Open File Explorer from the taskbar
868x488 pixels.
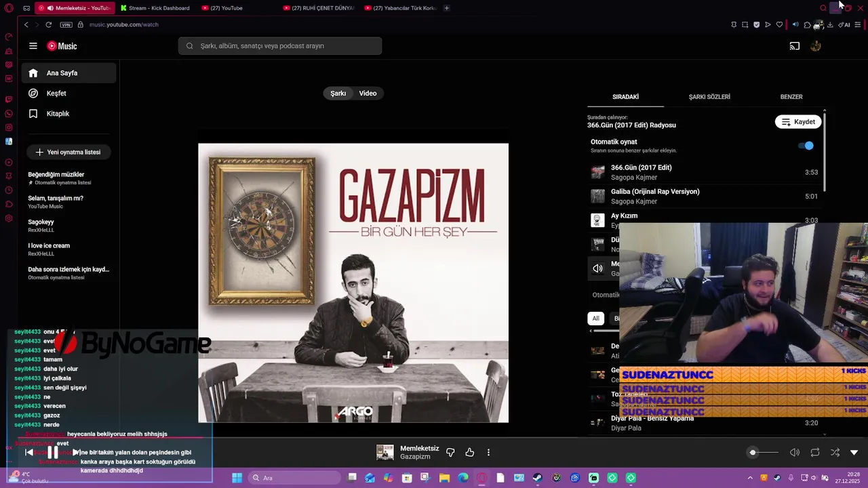(x=444, y=478)
